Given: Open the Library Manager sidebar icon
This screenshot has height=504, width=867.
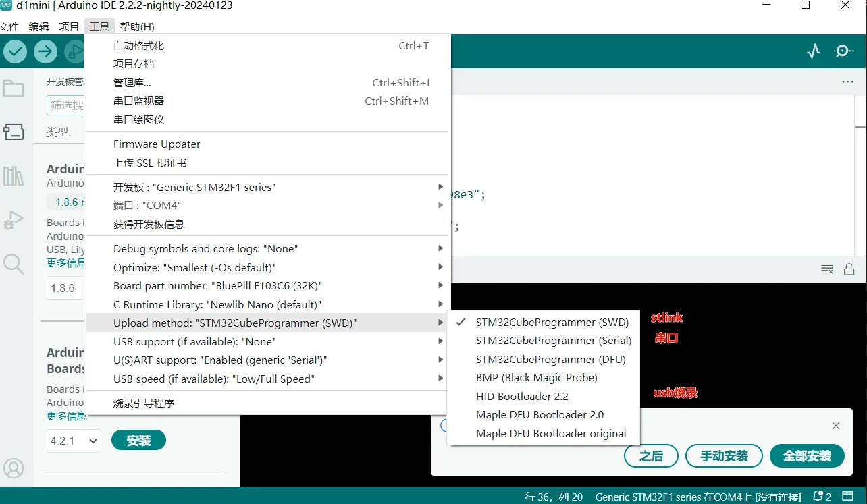Looking at the screenshot, I should click(14, 177).
